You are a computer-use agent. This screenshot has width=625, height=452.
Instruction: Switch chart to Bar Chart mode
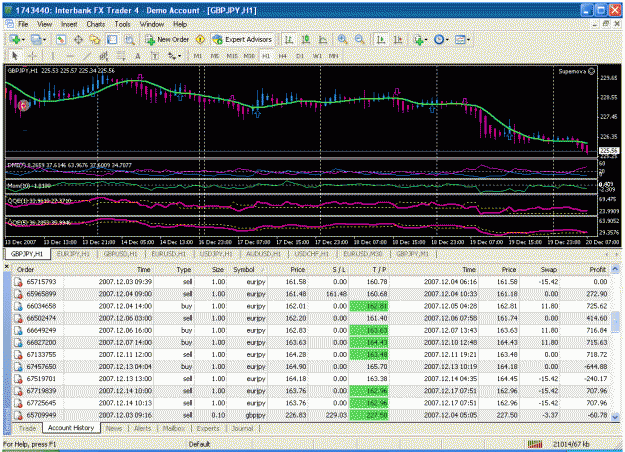coord(289,39)
